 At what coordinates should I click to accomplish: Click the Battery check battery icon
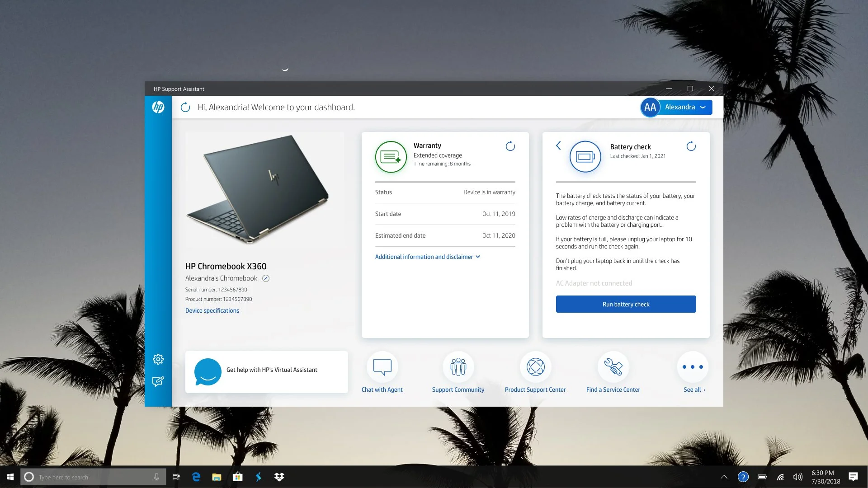[585, 157]
